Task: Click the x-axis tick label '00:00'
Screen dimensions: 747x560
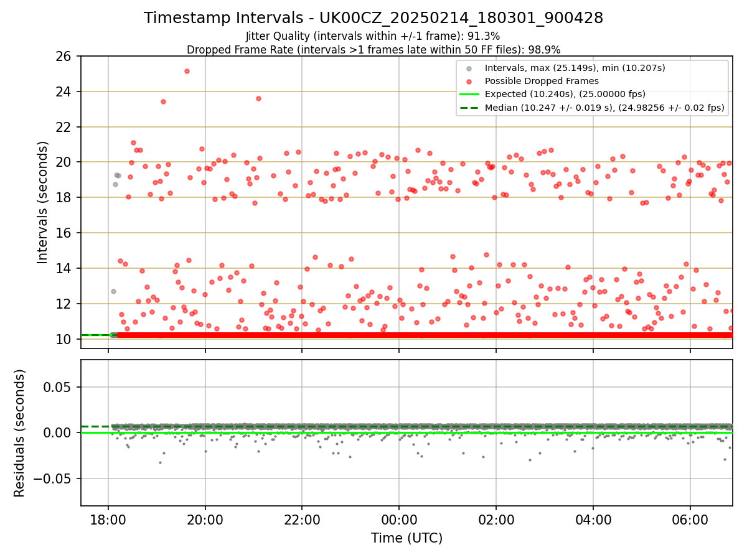Action: point(399,520)
